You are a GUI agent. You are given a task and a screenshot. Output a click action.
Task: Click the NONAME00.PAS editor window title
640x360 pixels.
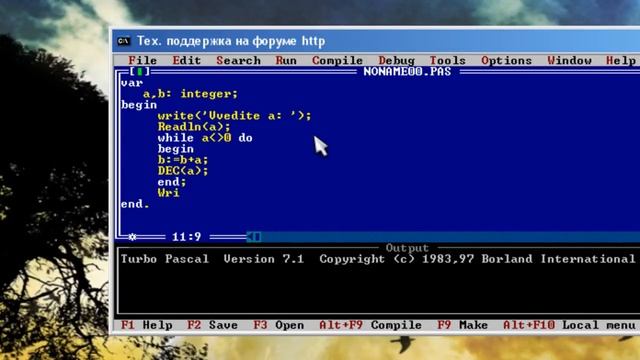(x=407, y=72)
